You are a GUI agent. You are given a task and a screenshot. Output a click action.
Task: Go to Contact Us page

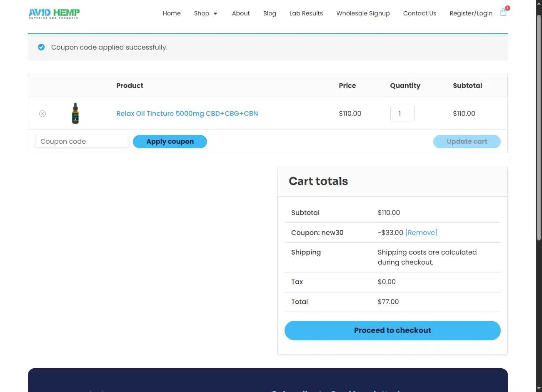pyautogui.click(x=420, y=13)
